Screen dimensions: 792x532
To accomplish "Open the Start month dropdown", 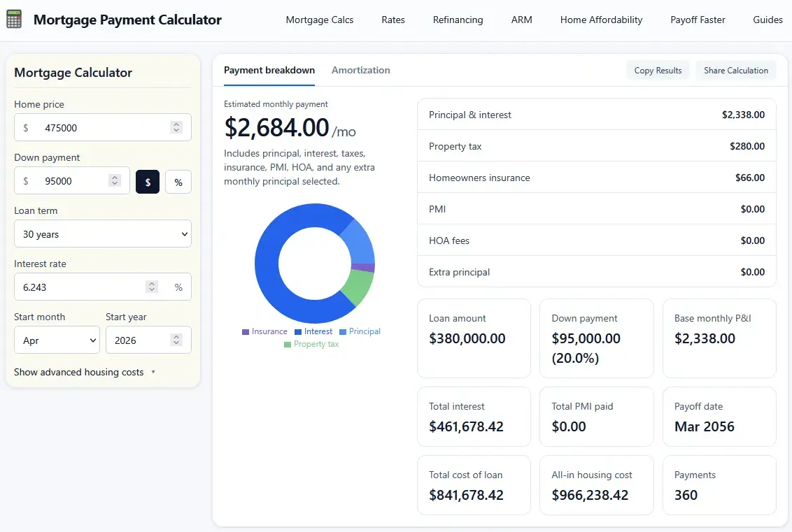I will pyautogui.click(x=57, y=340).
